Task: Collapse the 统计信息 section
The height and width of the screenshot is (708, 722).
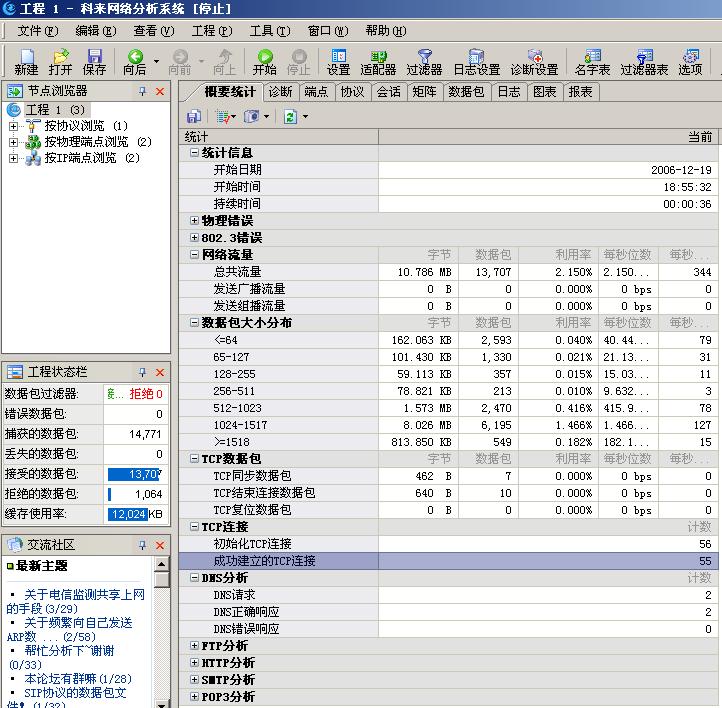Action: (194, 153)
